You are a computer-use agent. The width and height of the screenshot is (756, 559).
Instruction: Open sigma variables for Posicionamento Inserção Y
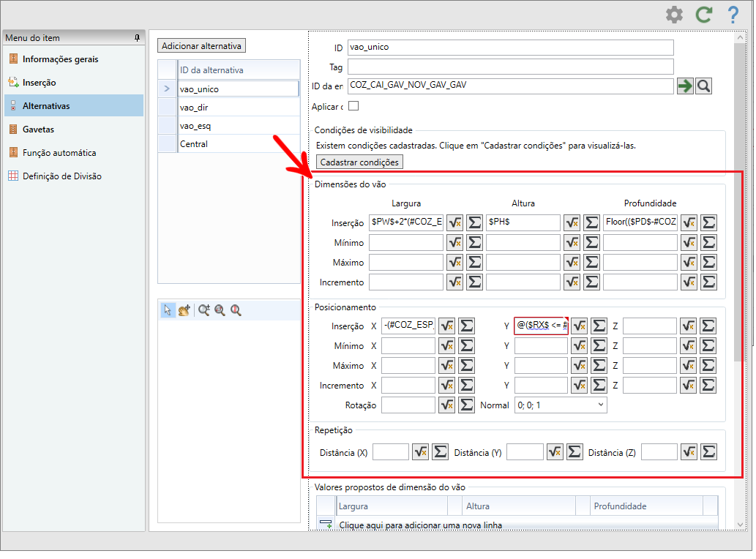click(x=599, y=326)
